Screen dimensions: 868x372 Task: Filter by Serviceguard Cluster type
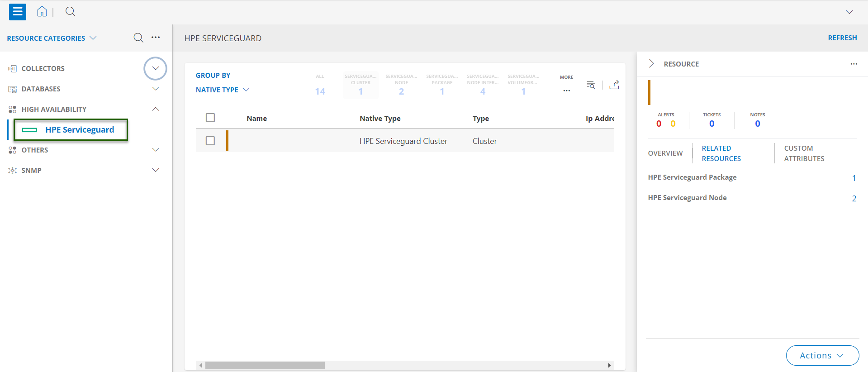pos(360,85)
